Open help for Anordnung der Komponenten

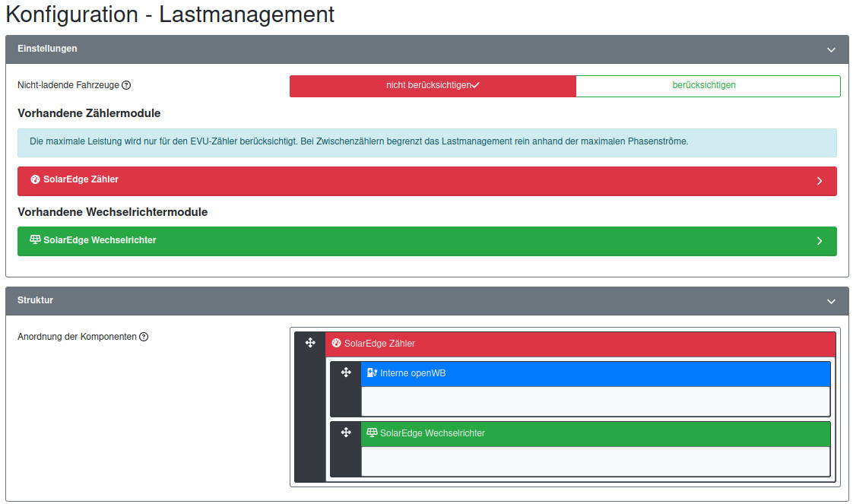click(x=144, y=337)
